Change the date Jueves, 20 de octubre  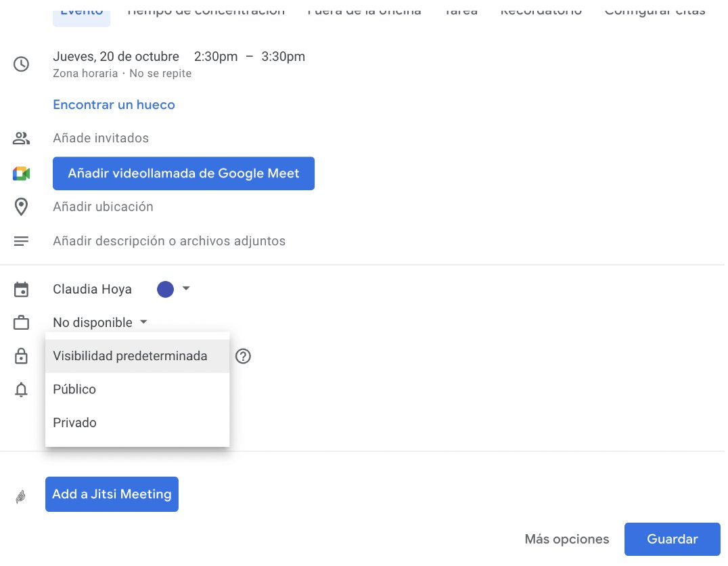tap(116, 57)
